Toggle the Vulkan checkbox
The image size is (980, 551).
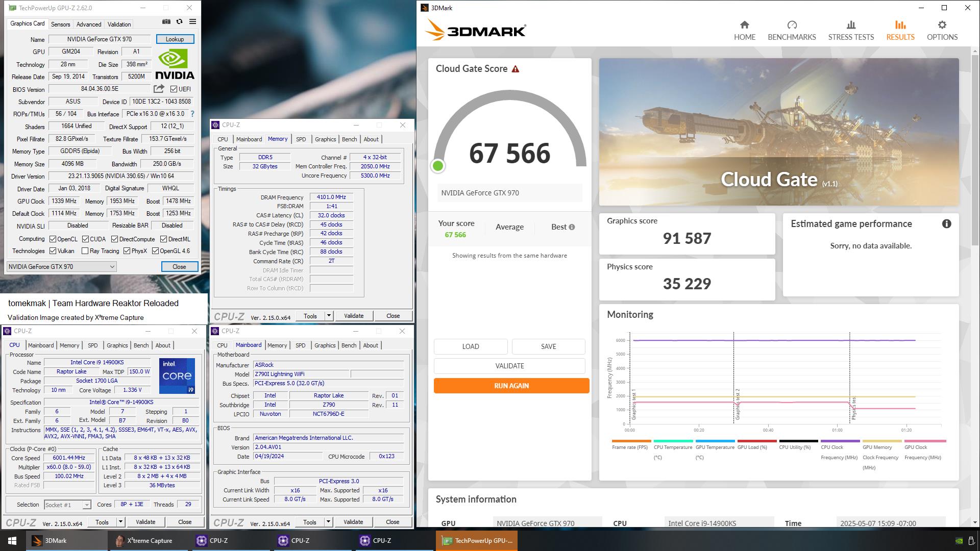[53, 251]
